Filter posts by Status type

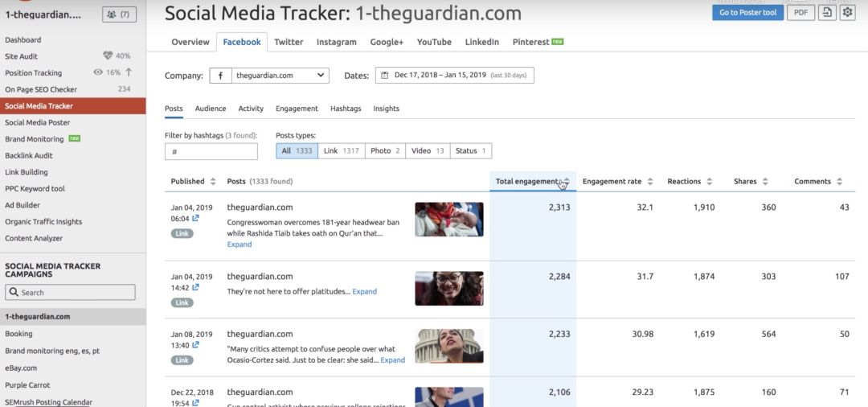[470, 150]
